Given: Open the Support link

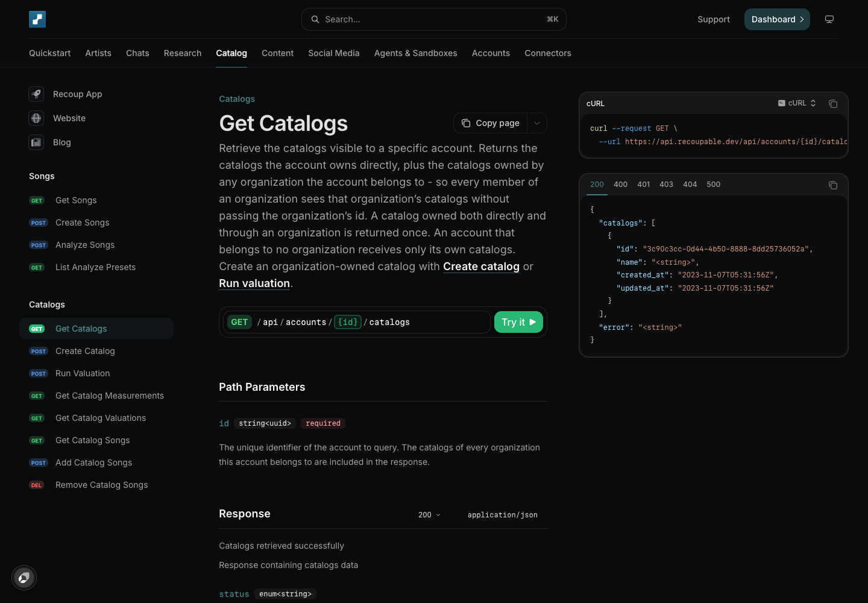Looking at the screenshot, I should pos(714,19).
